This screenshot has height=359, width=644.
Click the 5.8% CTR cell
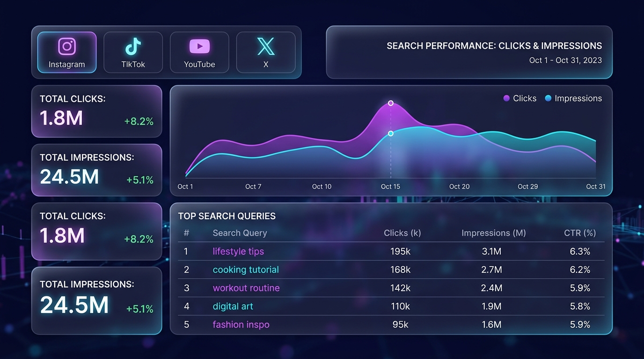[x=580, y=306]
